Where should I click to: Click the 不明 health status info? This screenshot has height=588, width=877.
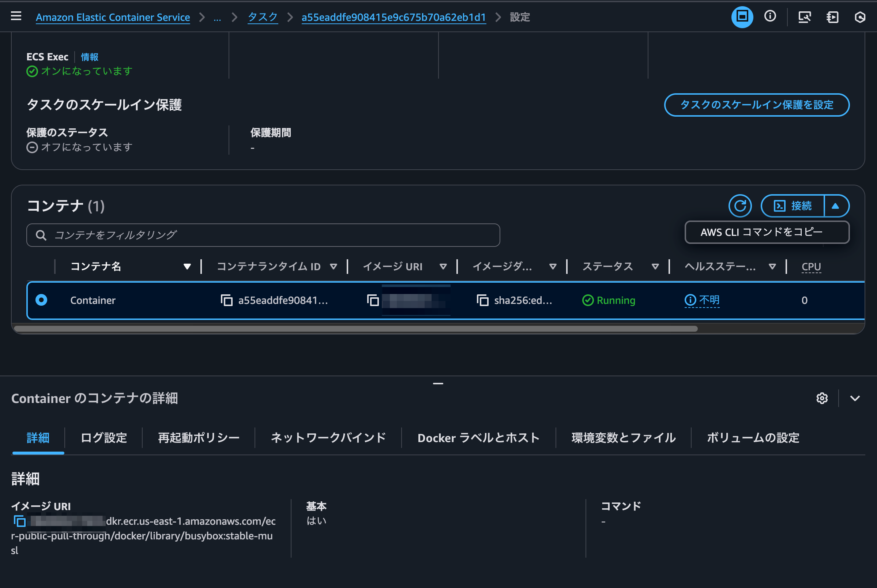pos(702,300)
